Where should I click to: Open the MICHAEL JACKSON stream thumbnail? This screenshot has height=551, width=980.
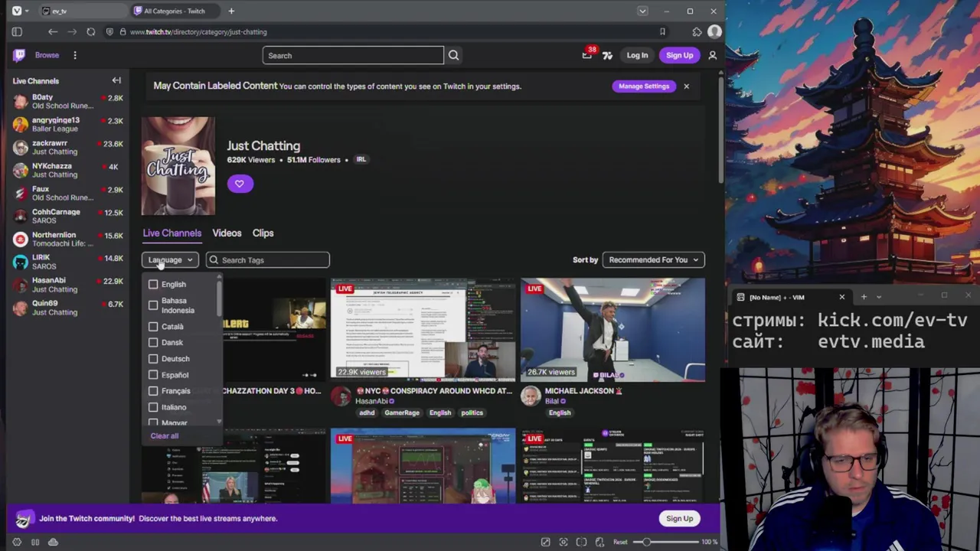(612, 330)
